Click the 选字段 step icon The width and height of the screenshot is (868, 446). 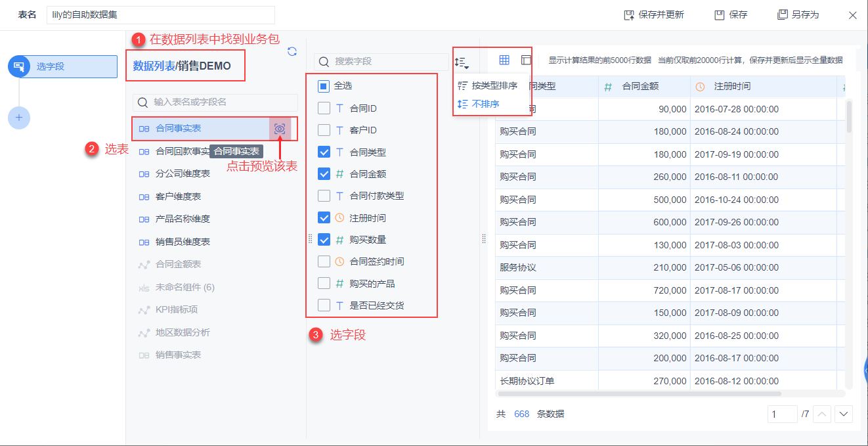[x=19, y=66]
